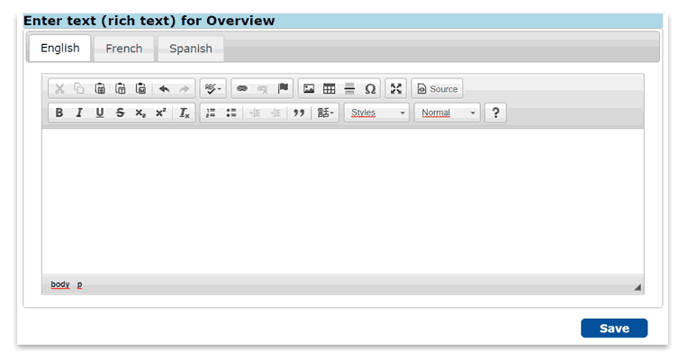Click the editor resize handle
This screenshot has height=360, width=688.
pyautogui.click(x=638, y=287)
